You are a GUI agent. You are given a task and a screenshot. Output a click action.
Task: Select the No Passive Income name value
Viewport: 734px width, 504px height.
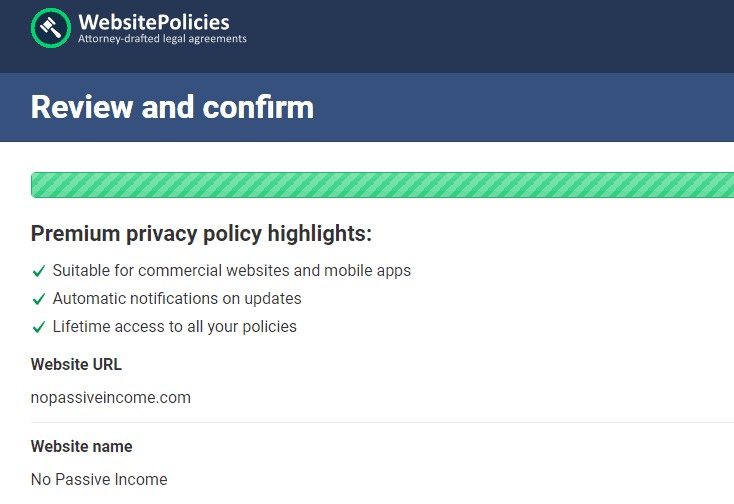(99, 480)
